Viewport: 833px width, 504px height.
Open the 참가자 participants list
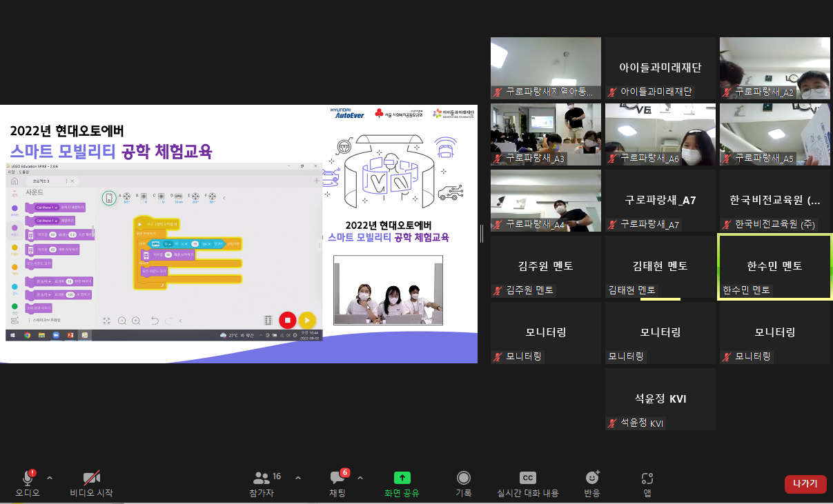(x=262, y=478)
